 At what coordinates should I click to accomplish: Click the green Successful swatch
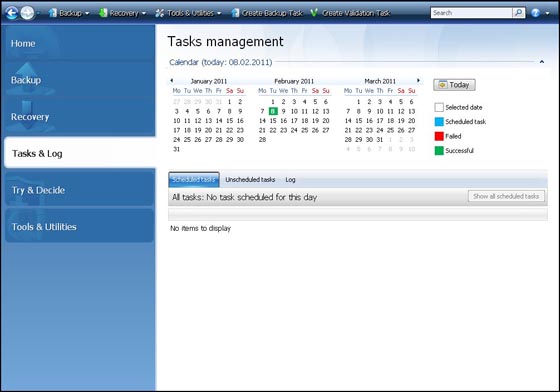tap(439, 151)
